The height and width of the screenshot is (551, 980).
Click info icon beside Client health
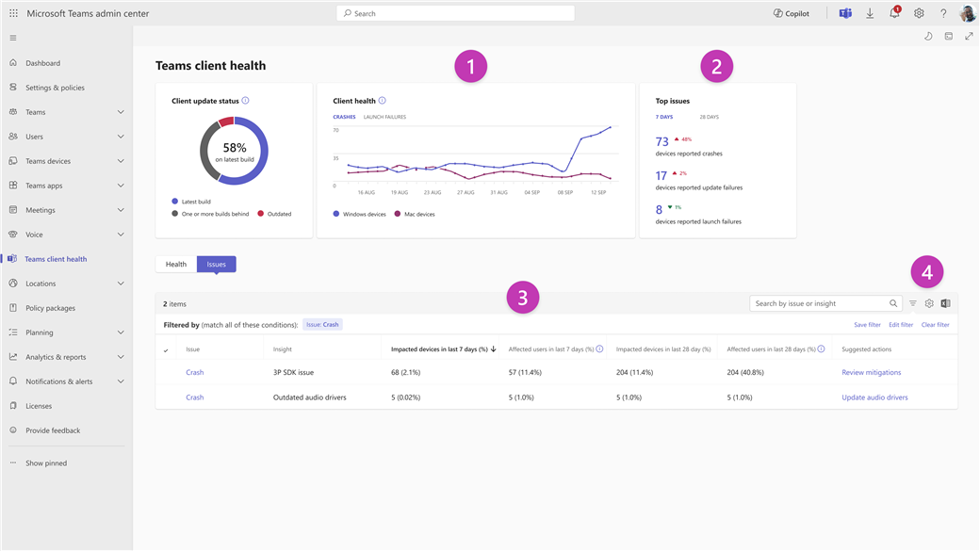pyautogui.click(x=383, y=100)
